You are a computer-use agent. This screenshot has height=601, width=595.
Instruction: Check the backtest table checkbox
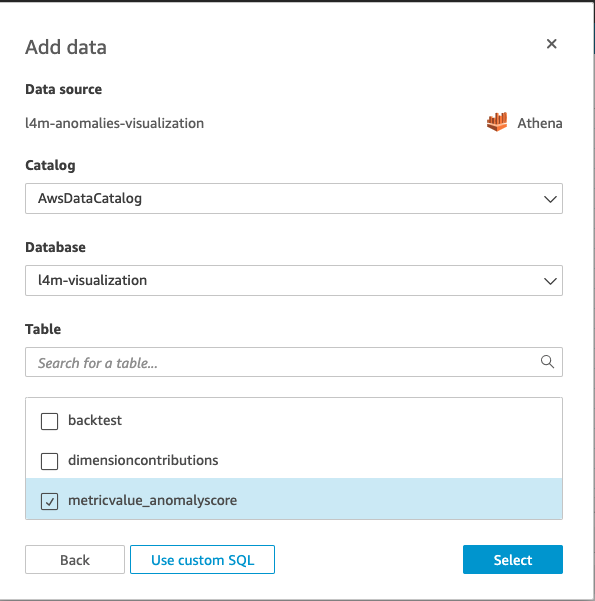point(49,421)
